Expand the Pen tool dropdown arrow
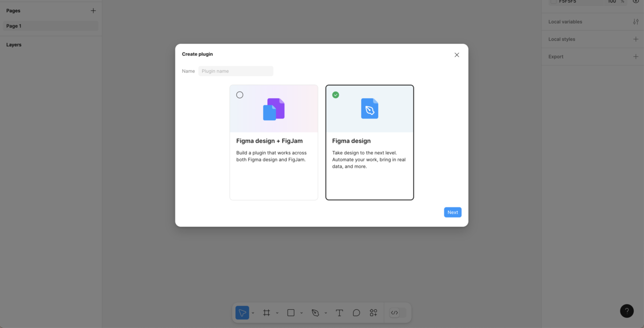This screenshot has width=644, height=328. click(326, 313)
